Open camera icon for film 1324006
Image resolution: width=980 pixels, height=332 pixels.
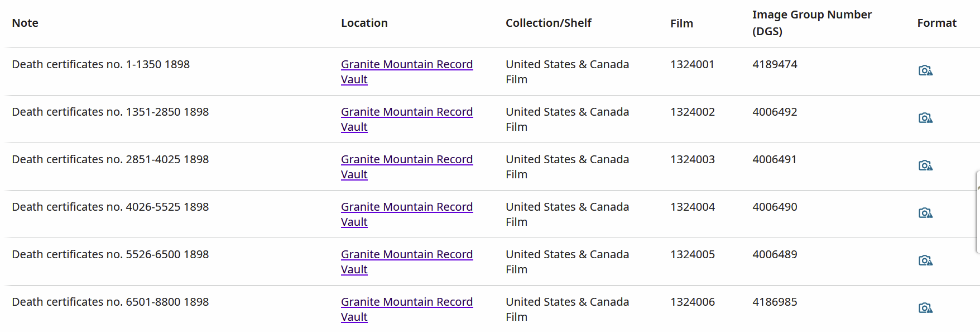pos(925,308)
